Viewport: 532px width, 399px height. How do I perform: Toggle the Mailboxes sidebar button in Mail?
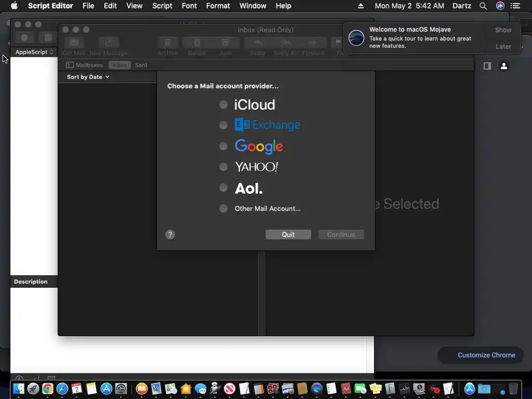click(85, 65)
